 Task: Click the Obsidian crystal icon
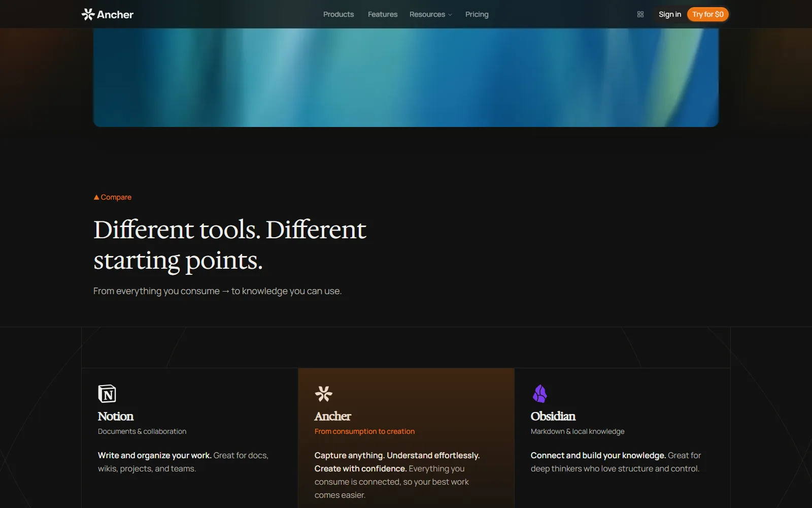click(x=540, y=394)
